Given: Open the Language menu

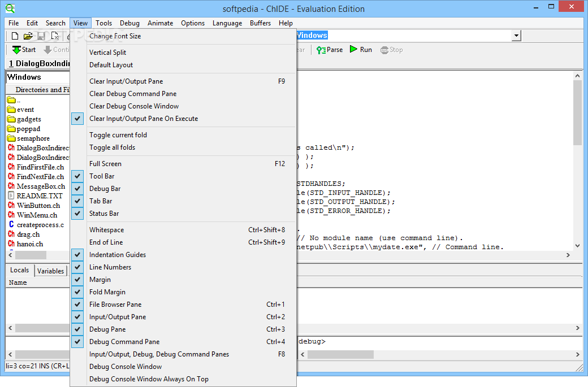Looking at the screenshot, I should click(227, 23).
